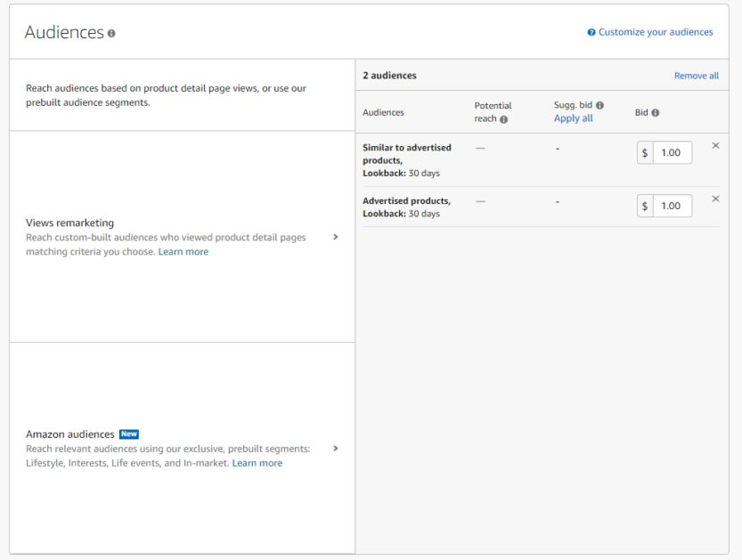
Task: Click the question mark icon near Customize your audiences
Action: click(591, 32)
